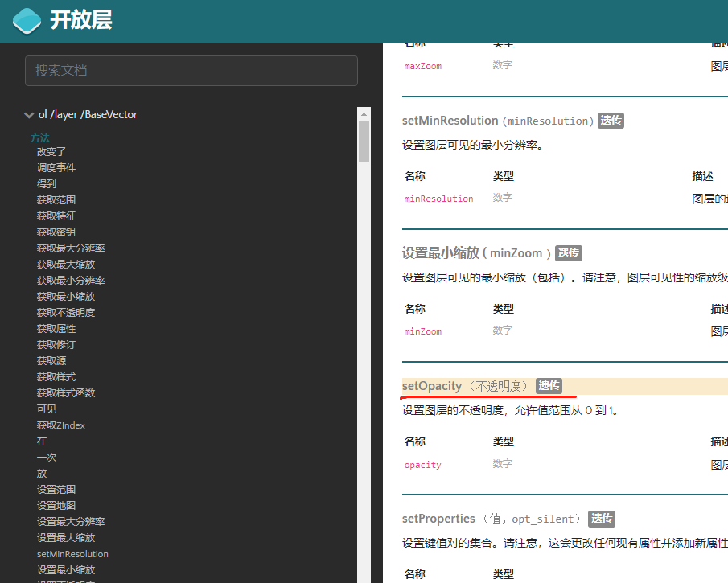Click the OpenLayers logo icon
This screenshot has width=728, height=583.
tap(27, 21)
